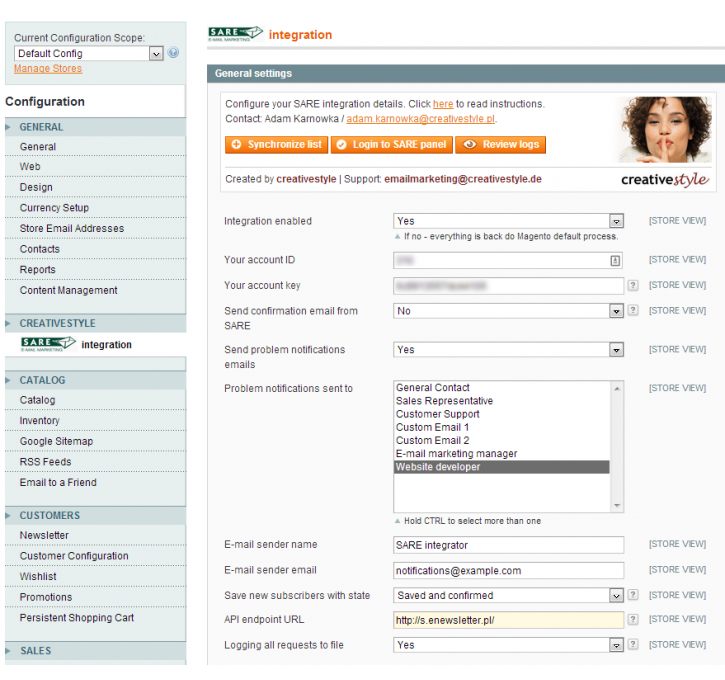Open Logging all requests to file dropdown
Screen dimensions: 725x680
click(508, 645)
